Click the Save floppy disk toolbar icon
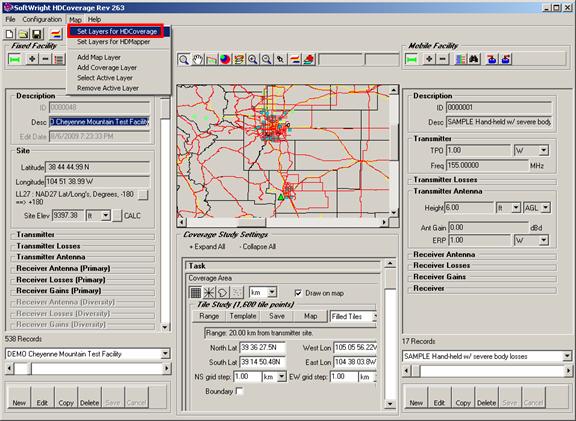576x421 pixels. pos(36,34)
